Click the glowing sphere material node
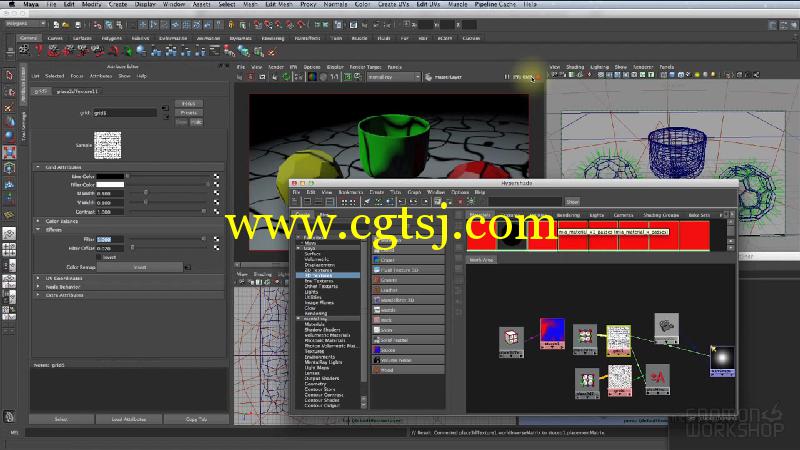Viewport: 800px width, 450px height. coord(722,361)
